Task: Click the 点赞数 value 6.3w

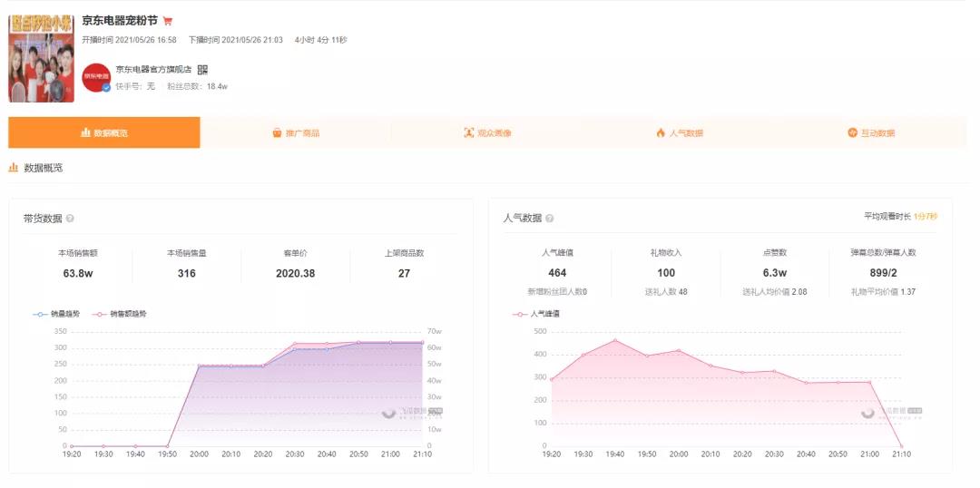Action: 775,272
